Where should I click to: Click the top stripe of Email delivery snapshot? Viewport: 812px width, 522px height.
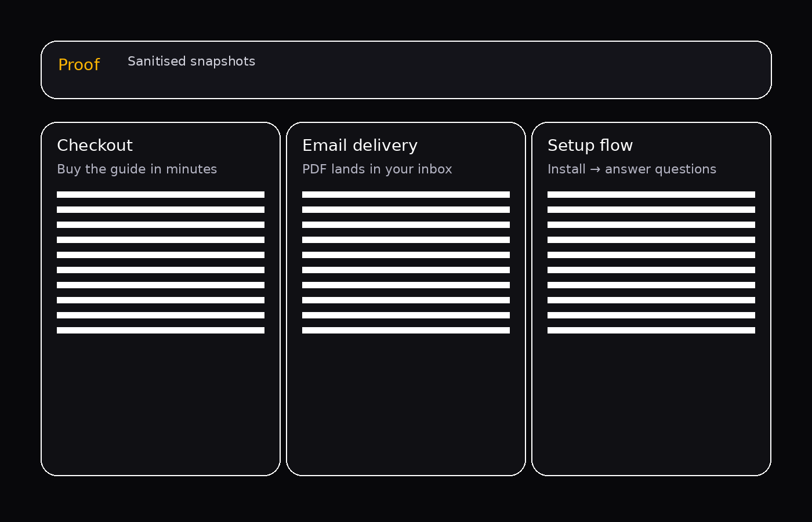coord(406,195)
